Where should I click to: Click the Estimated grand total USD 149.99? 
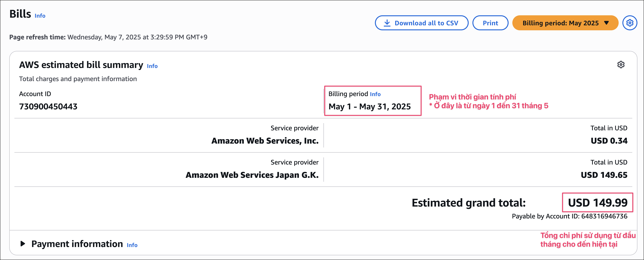pyautogui.click(x=598, y=203)
